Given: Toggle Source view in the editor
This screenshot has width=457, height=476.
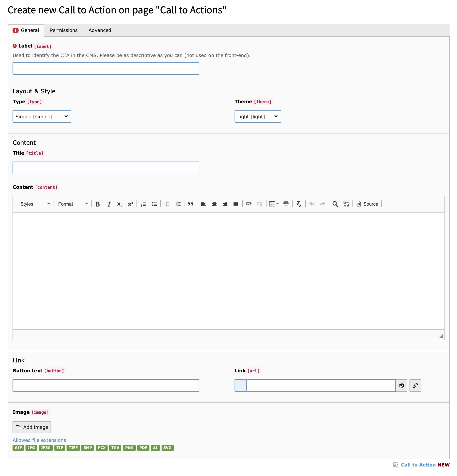Looking at the screenshot, I should (x=367, y=204).
